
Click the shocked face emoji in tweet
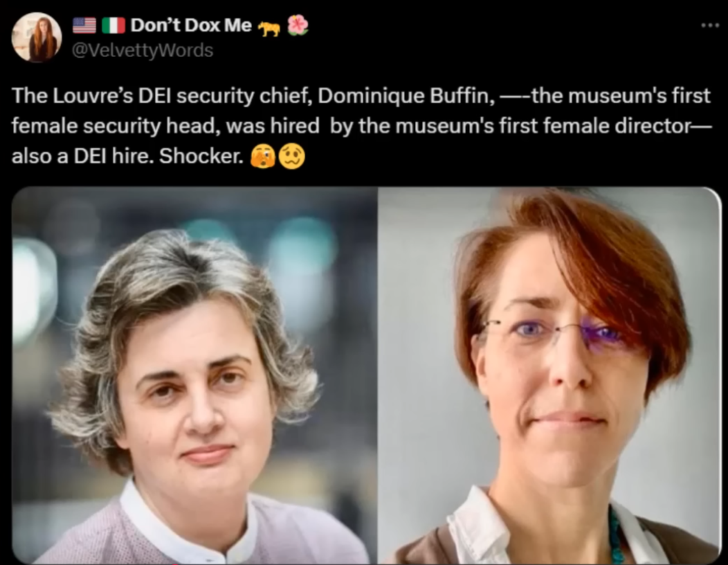pos(263,156)
